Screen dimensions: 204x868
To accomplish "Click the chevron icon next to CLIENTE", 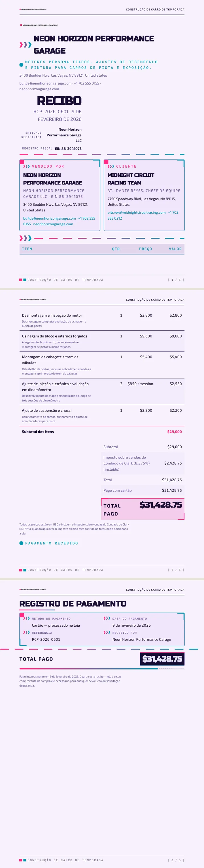I will [x=111, y=166].
